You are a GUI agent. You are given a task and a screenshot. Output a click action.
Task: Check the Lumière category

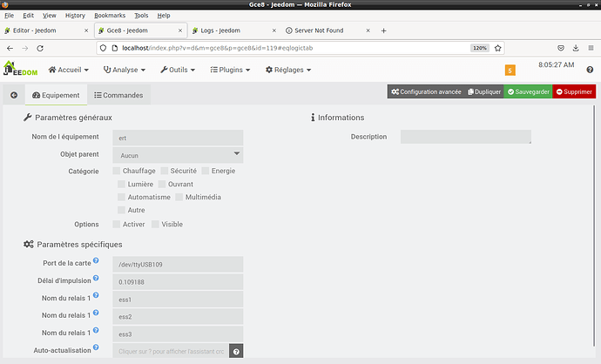pyautogui.click(x=121, y=185)
